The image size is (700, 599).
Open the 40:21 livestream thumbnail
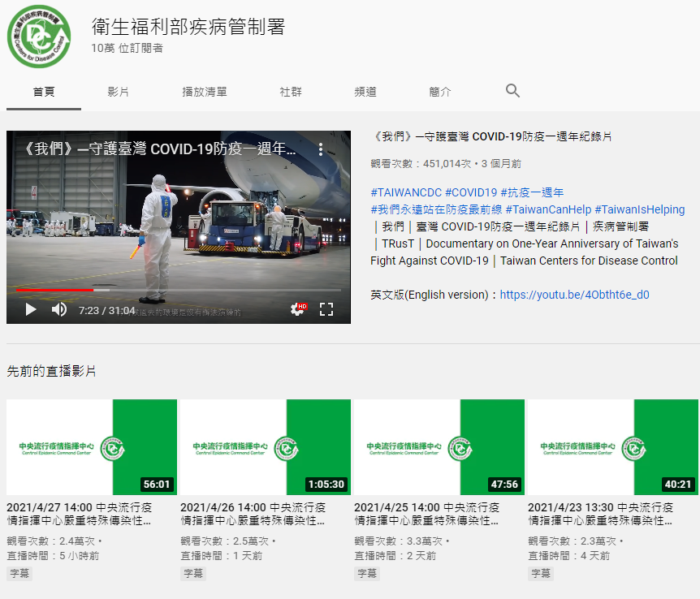click(613, 446)
